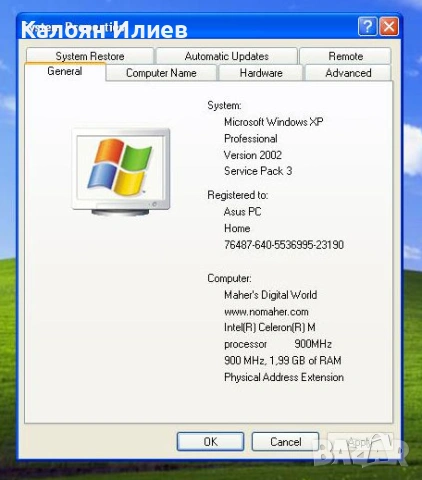Click the www.nomaher.com text
The height and width of the screenshot is (480, 422).
pyautogui.click(x=266, y=312)
